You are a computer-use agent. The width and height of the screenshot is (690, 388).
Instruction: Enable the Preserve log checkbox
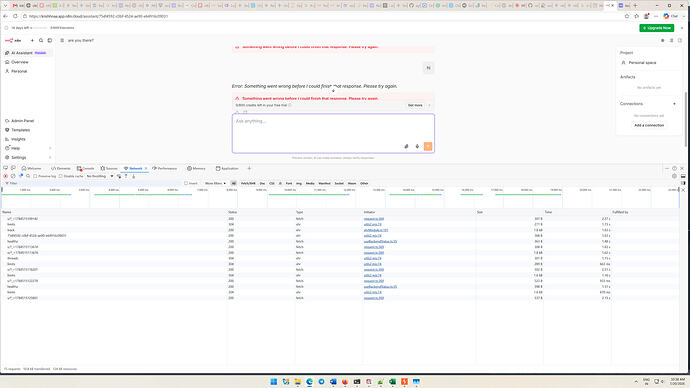(35, 176)
